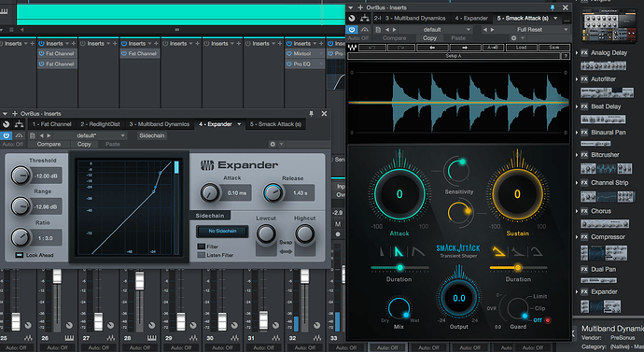The image size is (644, 352).
Task: Open Smack Attack tab dropdown arrow
Action: (555, 18)
